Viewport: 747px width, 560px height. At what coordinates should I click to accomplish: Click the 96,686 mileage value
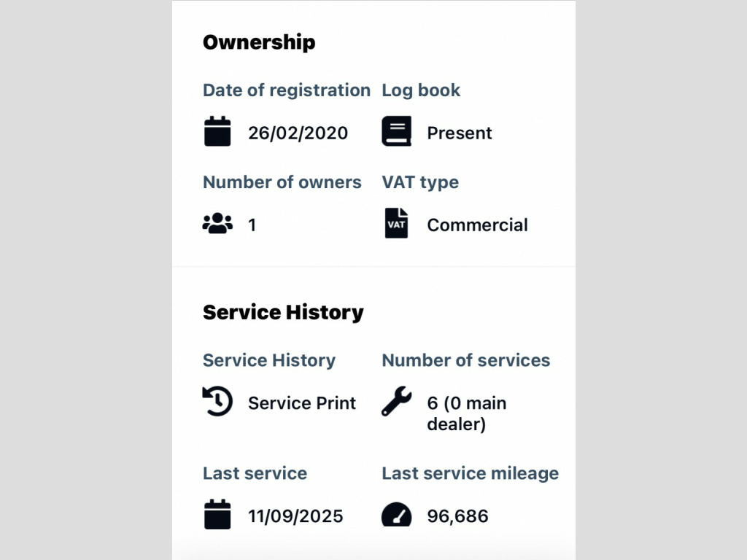point(458,516)
